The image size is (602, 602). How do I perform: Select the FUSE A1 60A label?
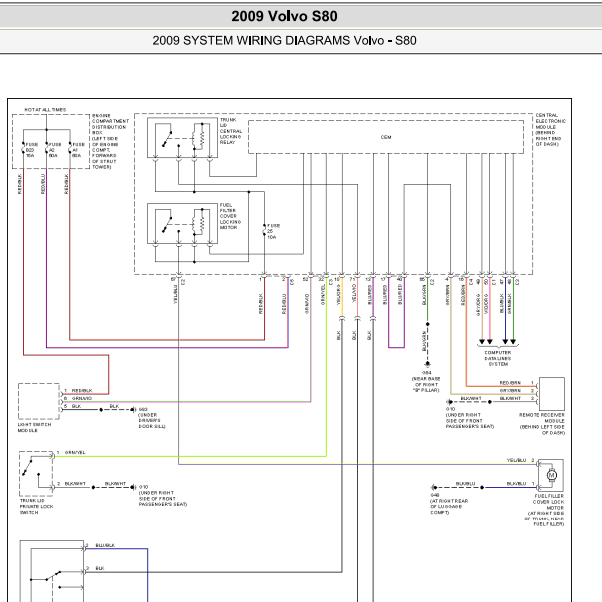[x=78, y=150]
